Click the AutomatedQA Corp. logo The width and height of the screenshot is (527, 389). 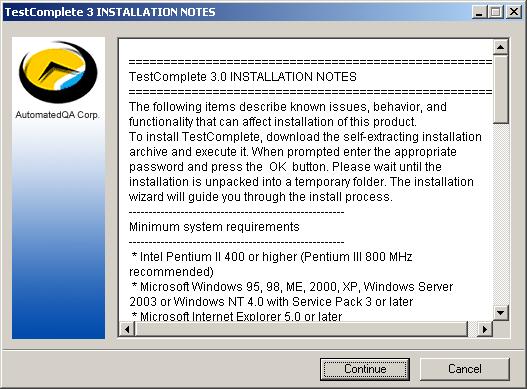point(58,72)
